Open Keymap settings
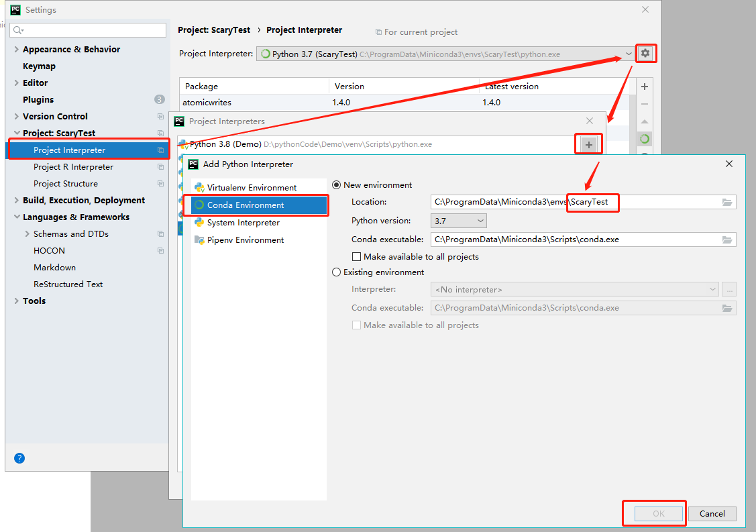The width and height of the screenshot is (756, 532). tap(39, 66)
